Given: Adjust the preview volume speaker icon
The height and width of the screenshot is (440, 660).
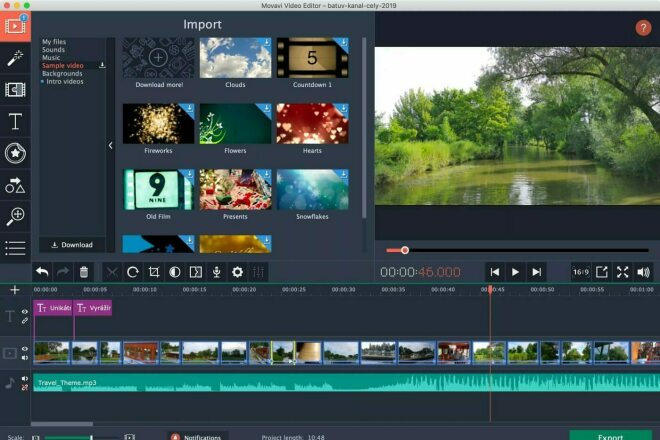Looking at the screenshot, I should click(x=644, y=272).
